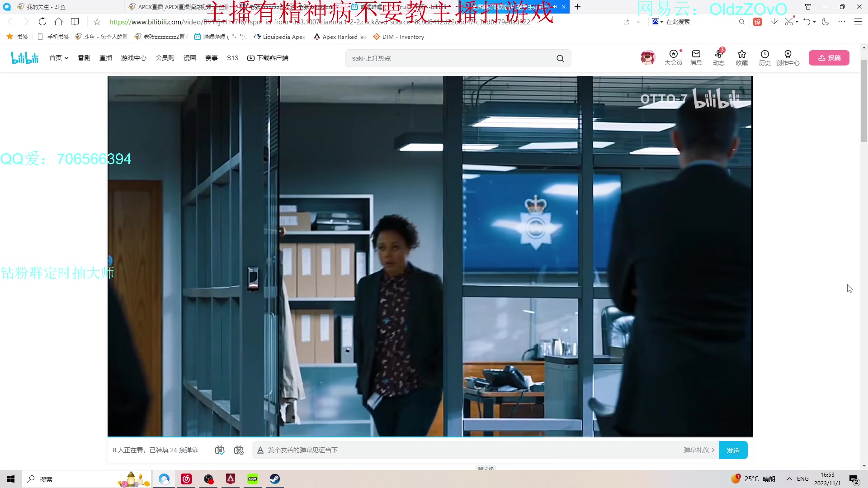The height and width of the screenshot is (488, 868).
Task: Open Apex Ranked bookmark
Action: (x=340, y=37)
